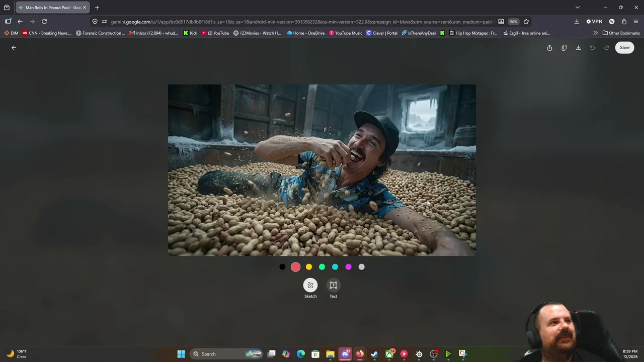Open Discord from the taskbar
Image resolution: width=644 pixels, height=362 pixels.
click(345, 354)
